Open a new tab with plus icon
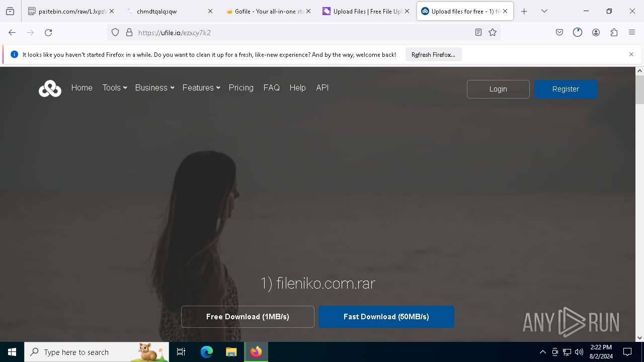Image resolution: width=644 pixels, height=362 pixels. pos(524,11)
